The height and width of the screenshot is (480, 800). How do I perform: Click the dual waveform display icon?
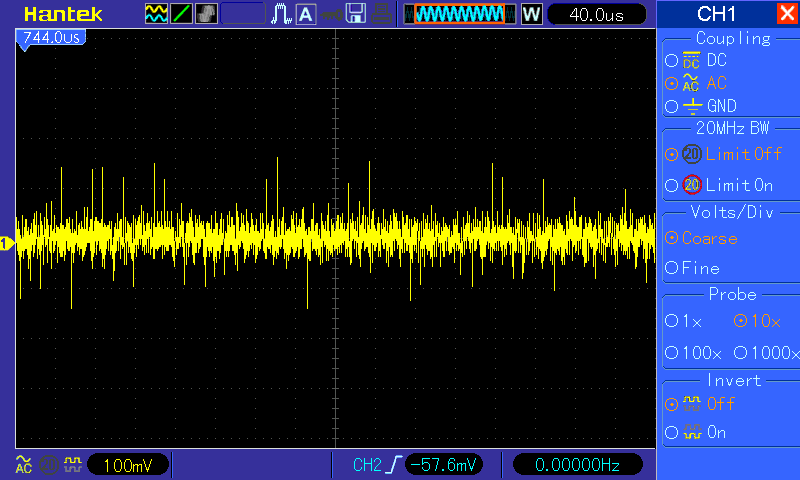click(x=156, y=14)
